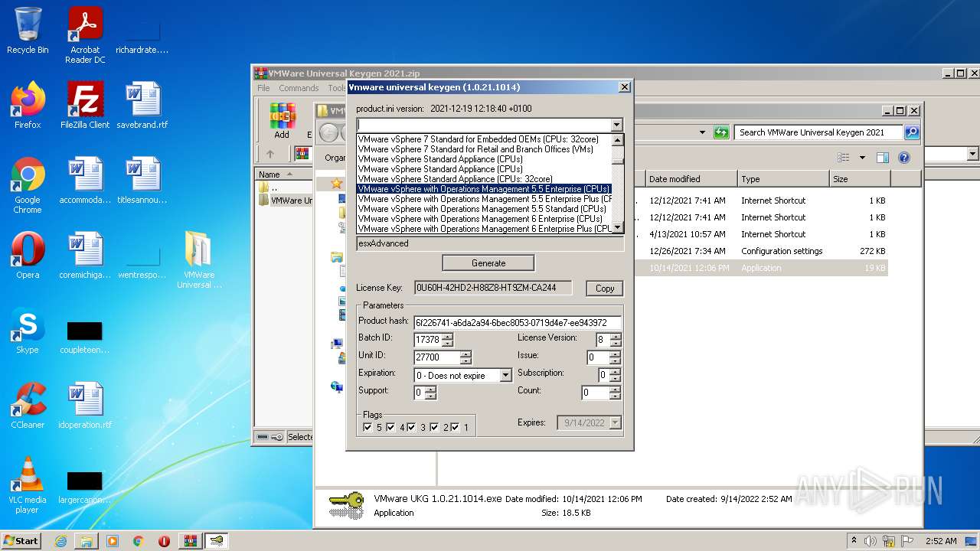Expand the view options arrow in Explorer
This screenshot has width=980, height=551.
[861, 158]
